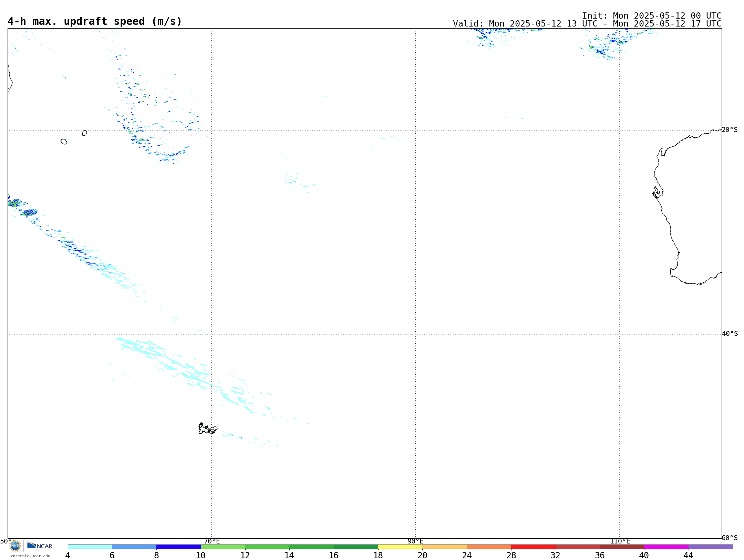Click the 'Init: Mon 2025-05-12 00 UTC' text
The height and width of the screenshot is (560, 744).
click(652, 16)
